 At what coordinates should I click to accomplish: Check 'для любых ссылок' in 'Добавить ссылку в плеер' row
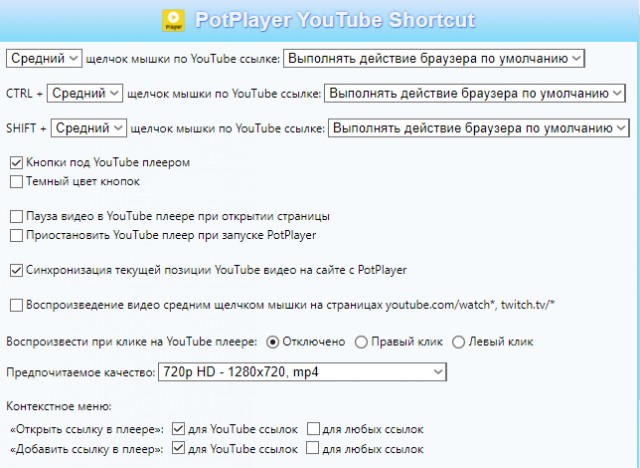[313, 448]
